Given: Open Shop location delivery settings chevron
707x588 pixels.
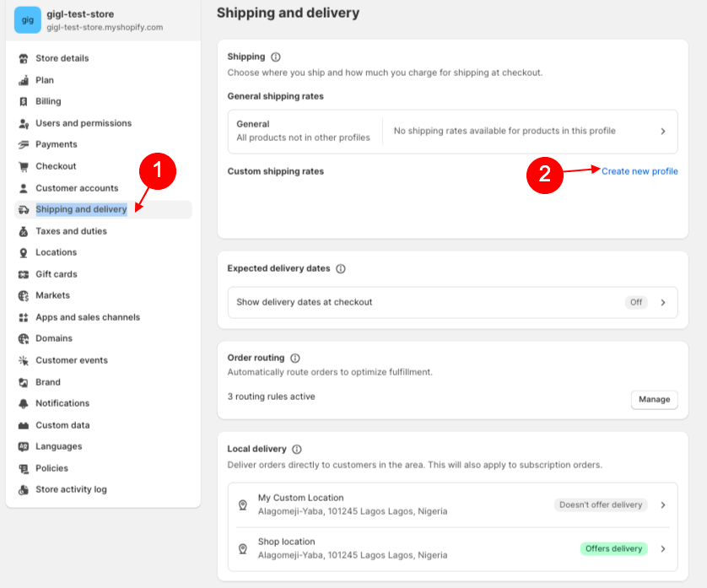Looking at the screenshot, I should point(663,548).
